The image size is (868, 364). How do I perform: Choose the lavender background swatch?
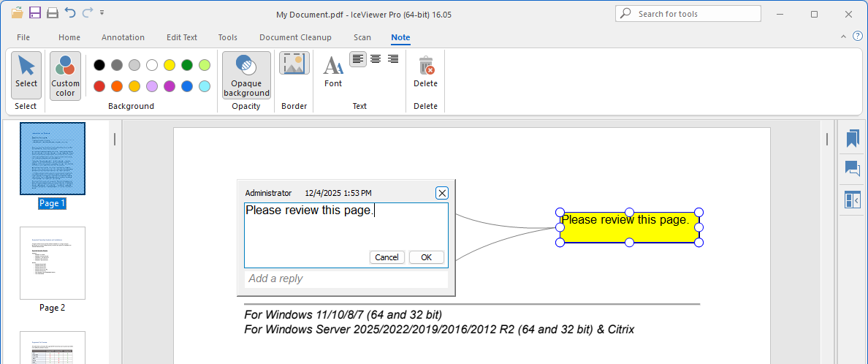(152, 86)
